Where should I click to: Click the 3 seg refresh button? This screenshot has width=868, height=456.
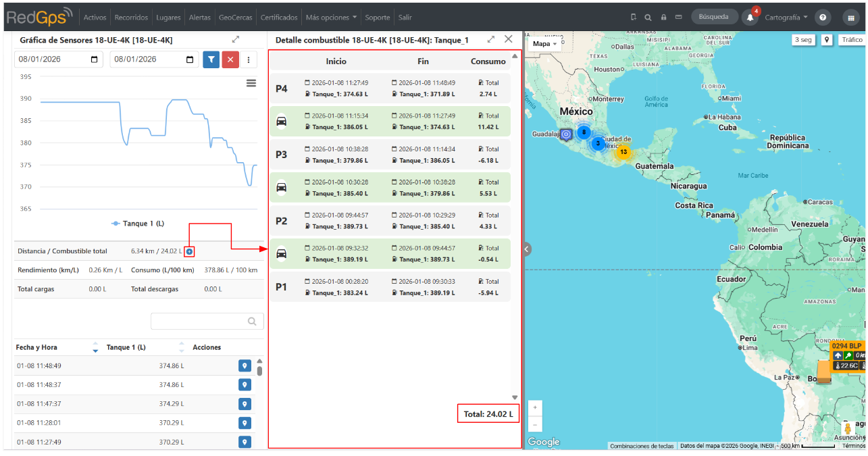coord(803,40)
